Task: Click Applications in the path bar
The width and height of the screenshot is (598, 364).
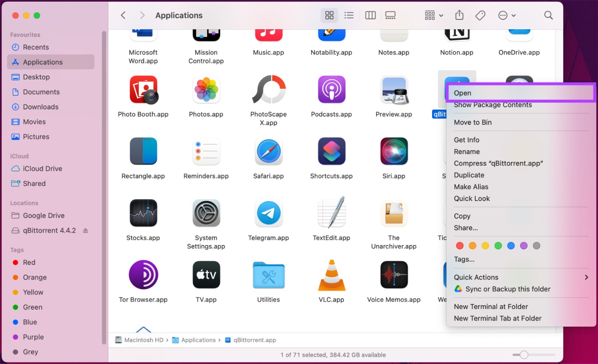Action: tap(198, 340)
